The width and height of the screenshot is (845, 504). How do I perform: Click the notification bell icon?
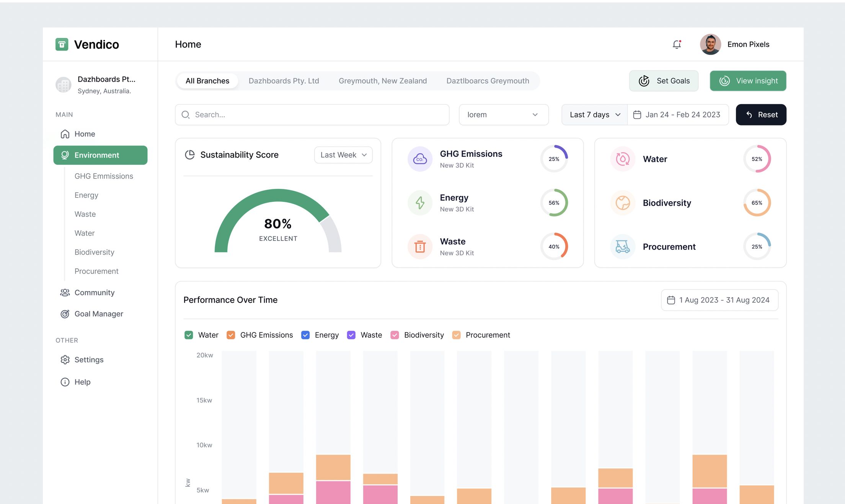(677, 44)
